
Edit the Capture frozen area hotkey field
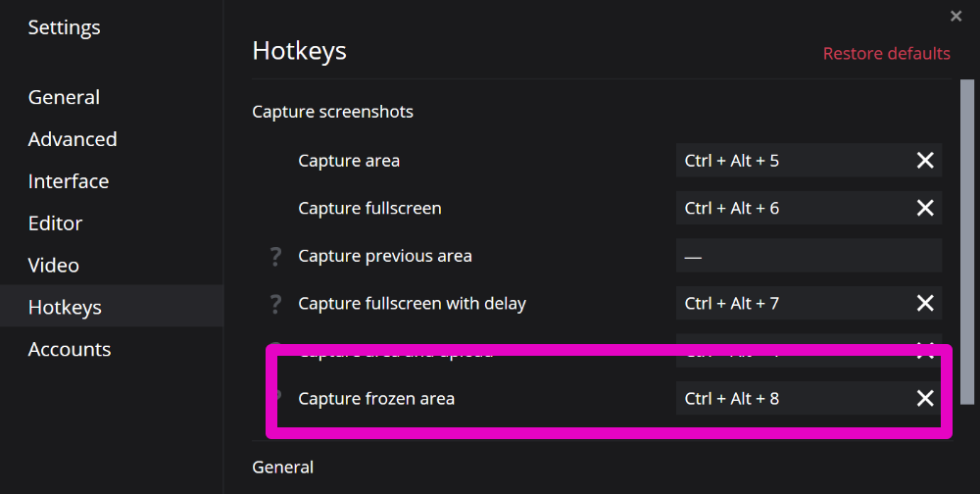coord(789,398)
